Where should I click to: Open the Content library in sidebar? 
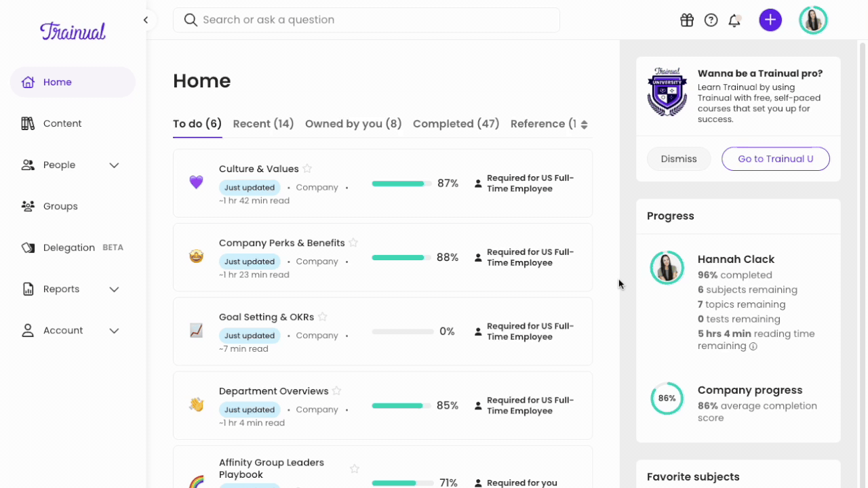coord(62,123)
